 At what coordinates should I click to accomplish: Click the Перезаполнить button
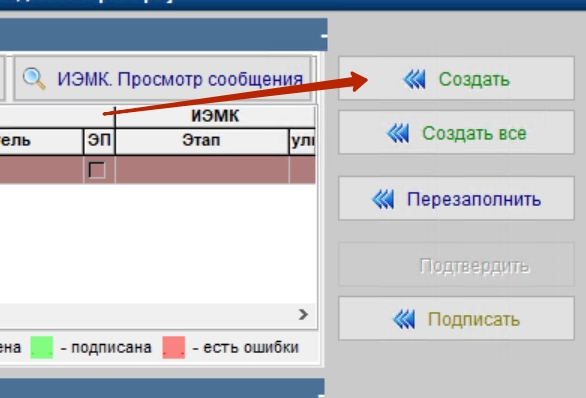[456, 198]
